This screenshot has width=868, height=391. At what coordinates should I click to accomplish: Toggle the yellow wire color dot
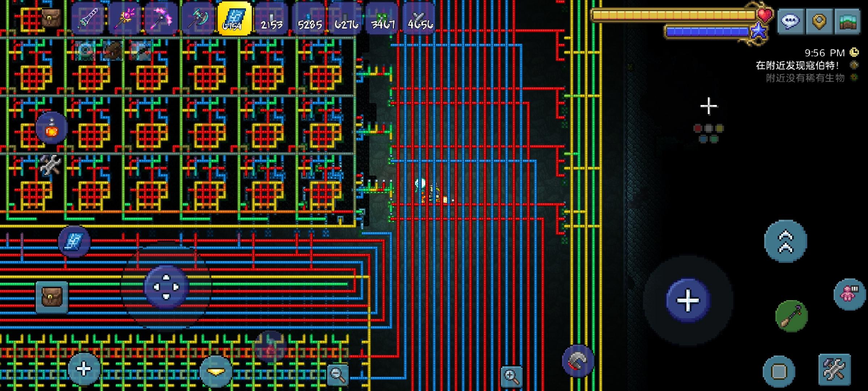(719, 128)
